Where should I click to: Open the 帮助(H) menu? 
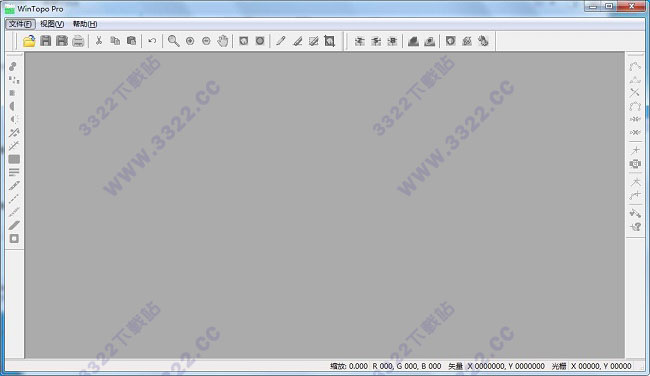[x=85, y=24]
